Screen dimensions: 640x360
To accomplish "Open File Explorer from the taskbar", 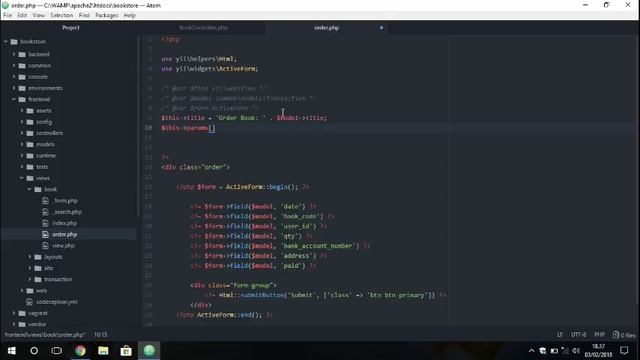I will pos(103,351).
